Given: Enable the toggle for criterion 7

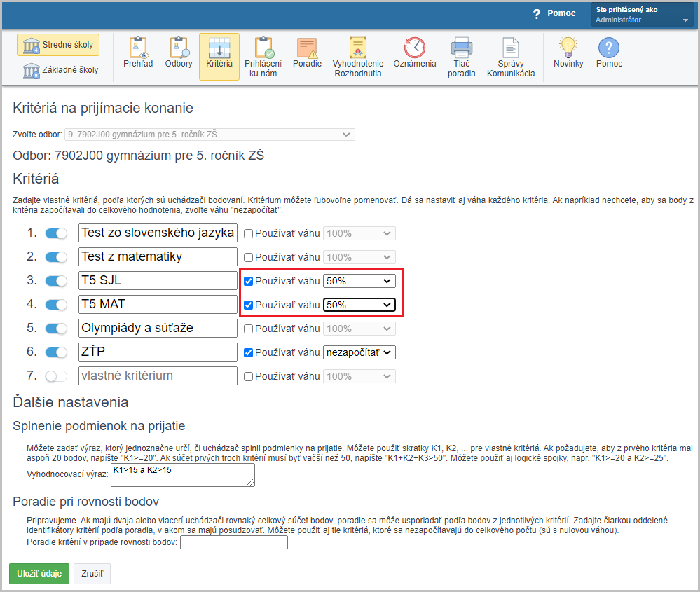Looking at the screenshot, I should [56, 376].
